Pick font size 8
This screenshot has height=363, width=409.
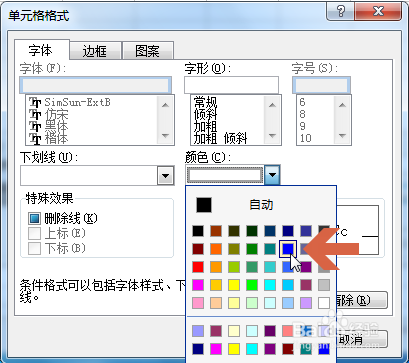[x=302, y=114]
